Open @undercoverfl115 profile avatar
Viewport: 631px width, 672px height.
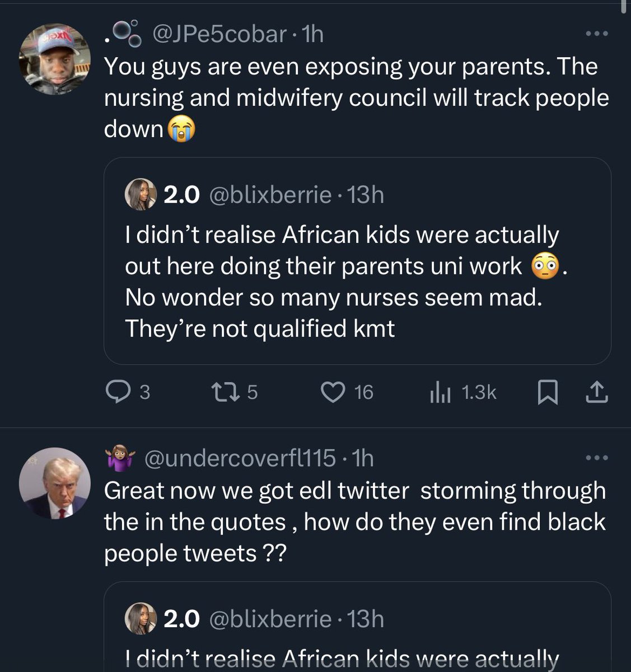click(x=54, y=483)
